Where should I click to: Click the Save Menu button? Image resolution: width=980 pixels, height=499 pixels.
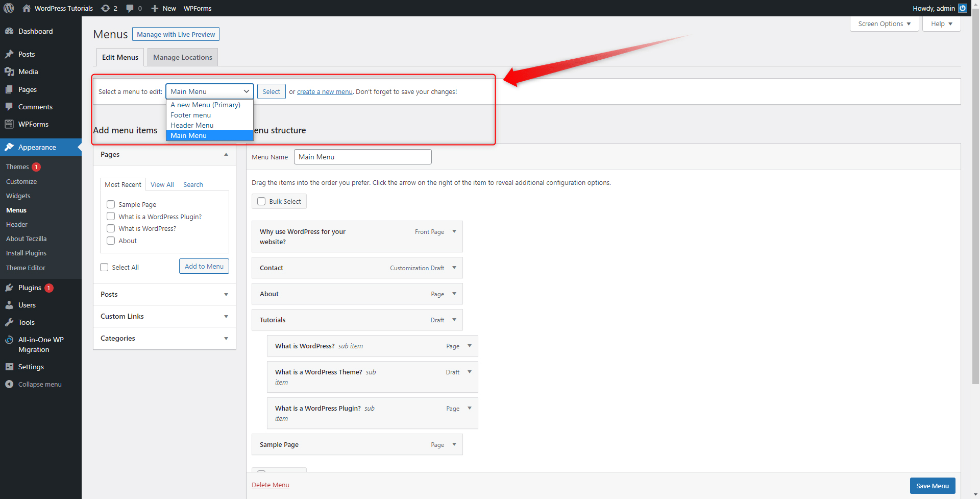[x=933, y=486]
